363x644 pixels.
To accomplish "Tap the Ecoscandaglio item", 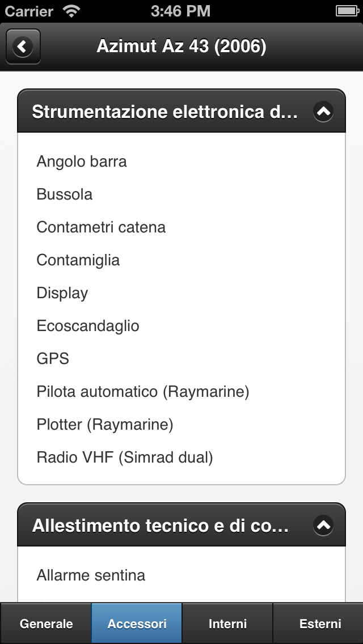I will (x=88, y=326).
